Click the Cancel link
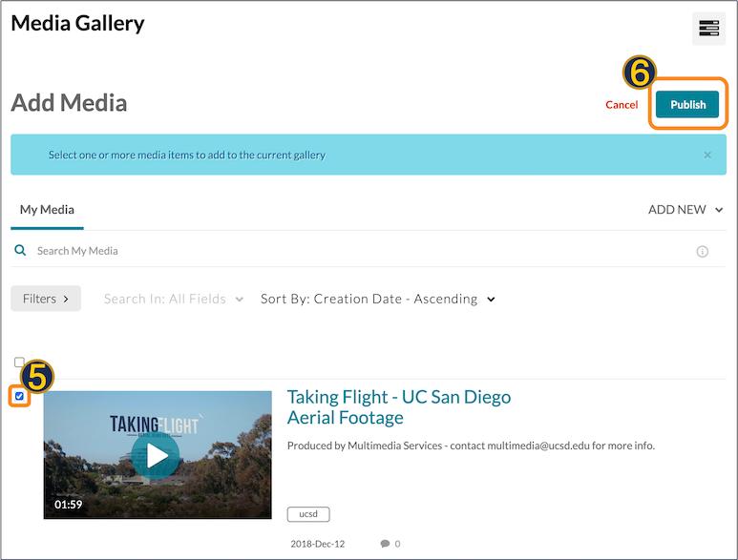Screen dimensions: 738x560 (622, 105)
